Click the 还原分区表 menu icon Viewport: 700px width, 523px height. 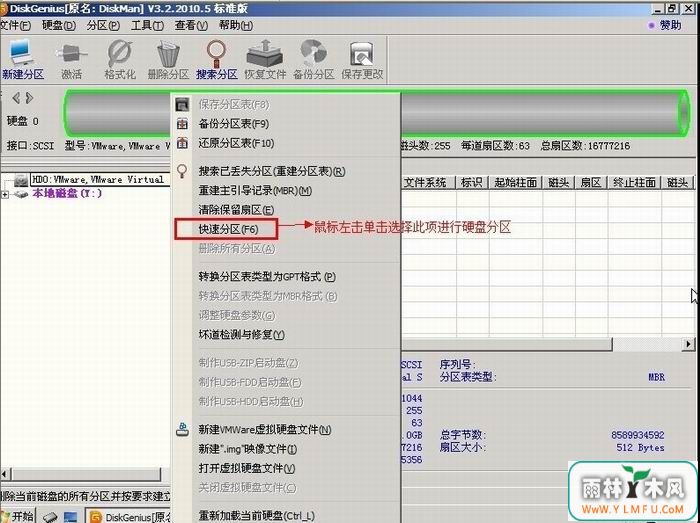pyautogui.click(x=182, y=143)
